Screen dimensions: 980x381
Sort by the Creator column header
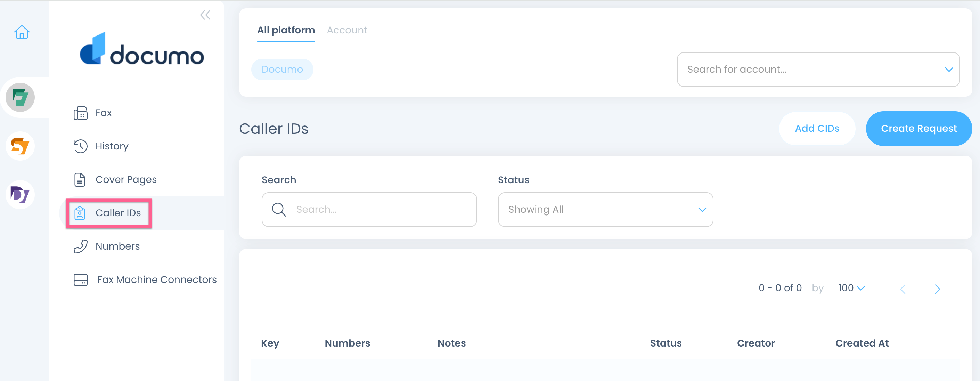[x=756, y=343]
